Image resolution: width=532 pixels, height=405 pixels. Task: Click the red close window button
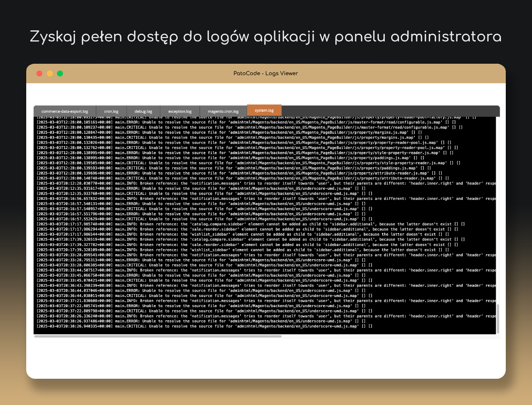click(x=39, y=73)
